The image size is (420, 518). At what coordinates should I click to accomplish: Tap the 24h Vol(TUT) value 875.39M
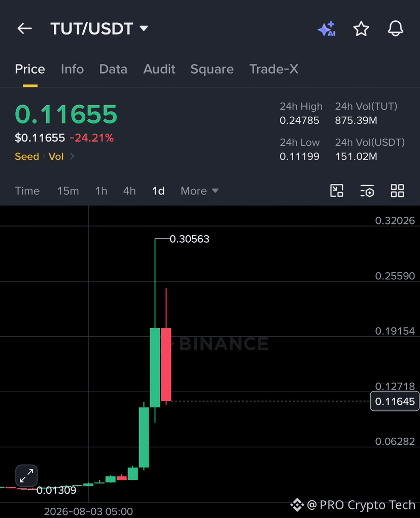356,120
